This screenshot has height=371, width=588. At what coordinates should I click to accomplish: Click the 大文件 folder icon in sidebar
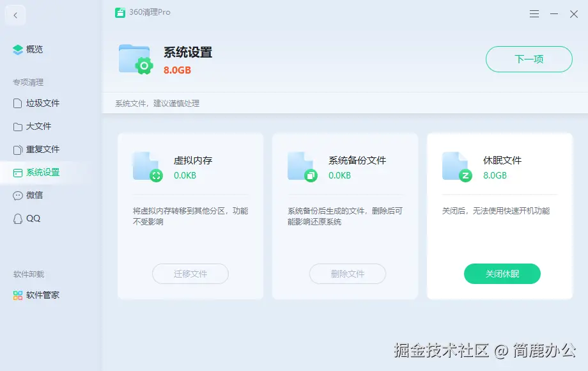(x=18, y=127)
